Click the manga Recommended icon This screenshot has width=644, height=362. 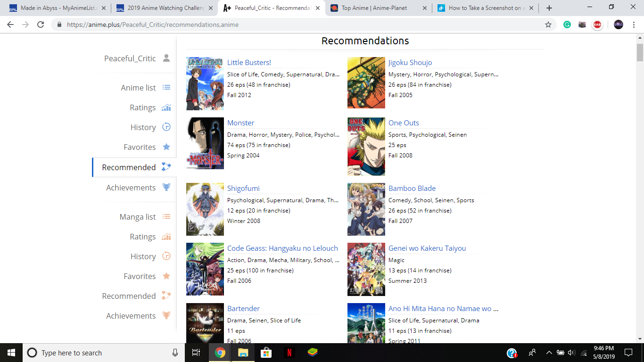tap(166, 296)
